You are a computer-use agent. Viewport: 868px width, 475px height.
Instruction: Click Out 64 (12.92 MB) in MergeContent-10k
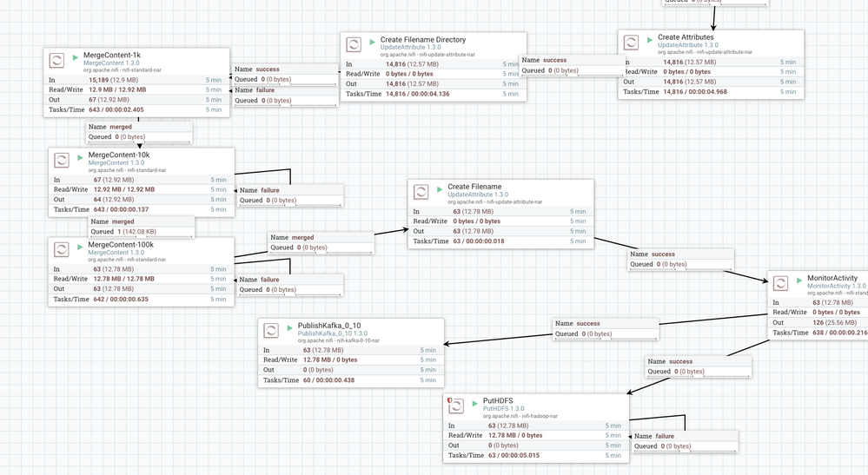114,200
